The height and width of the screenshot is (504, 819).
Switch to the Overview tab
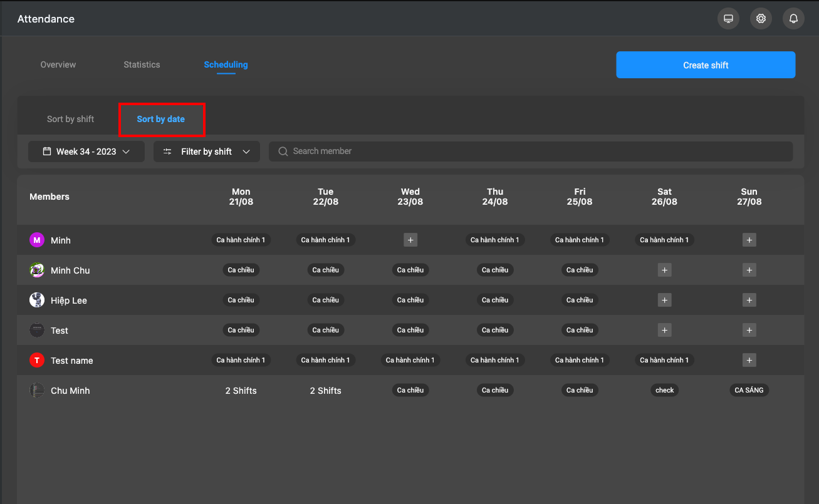click(x=58, y=64)
